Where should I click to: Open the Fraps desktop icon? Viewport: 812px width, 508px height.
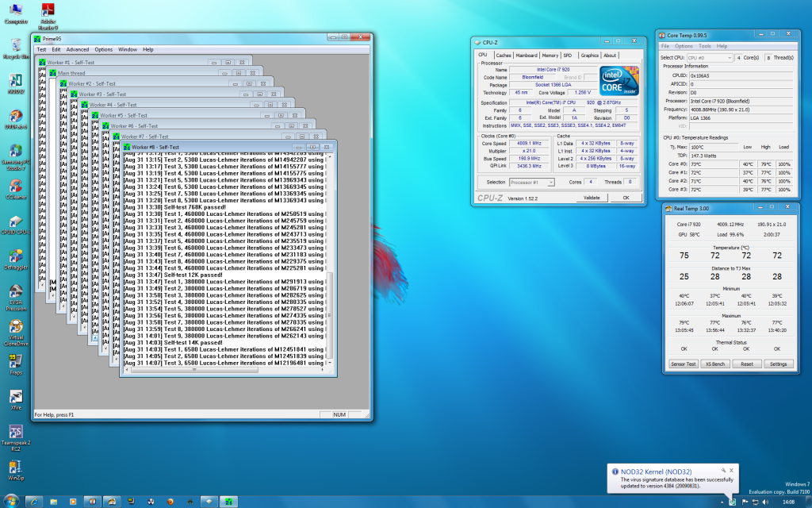pyautogui.click(x=16, y=364)
